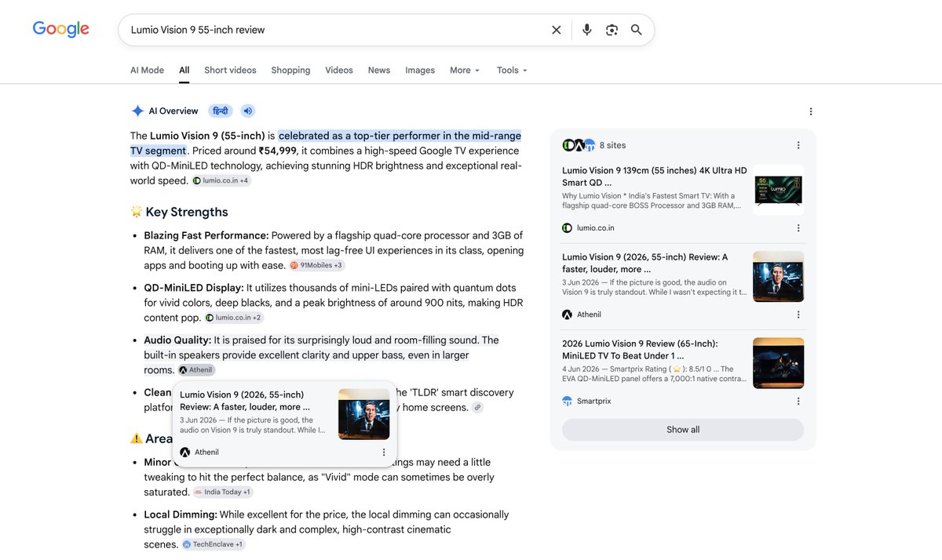Click the Google logo
Screen dimensions: 942x560
[60, 30]
